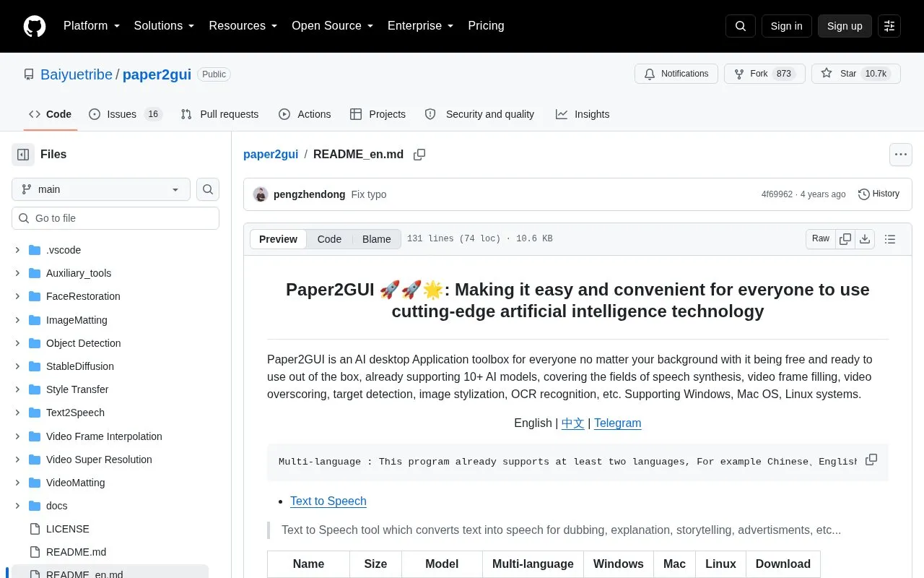Open the Insights tab
The width and height of the screenshot is (924, 578).
click(x=583, y=114)
